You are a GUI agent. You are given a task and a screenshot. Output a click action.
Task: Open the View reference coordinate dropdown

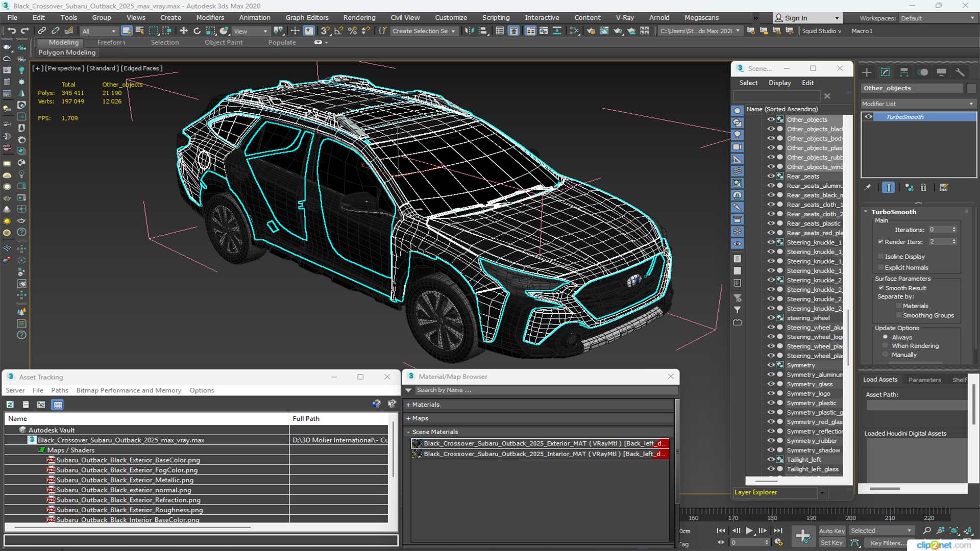pyautogui.click(x=251, y=31)
